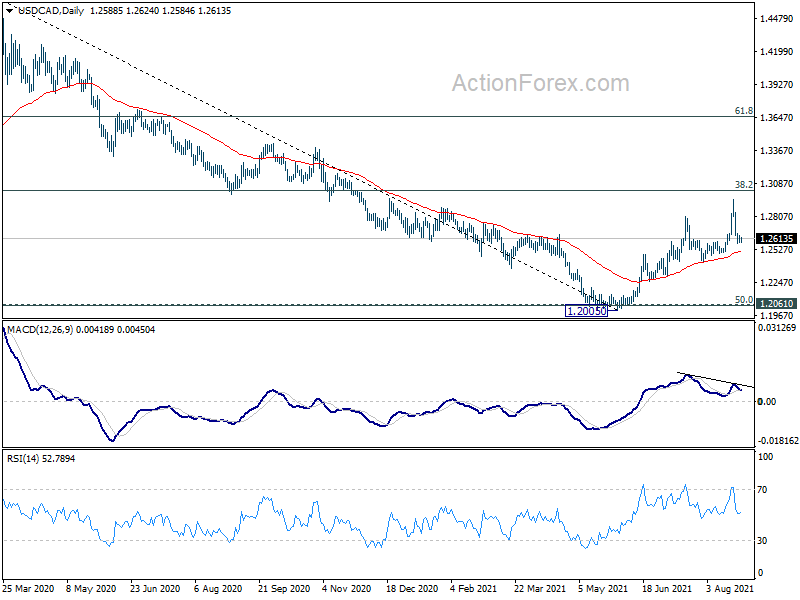800x600 pixels.
Task: Select the 21 Sep 2020 date label
Action: pos(284,589)
